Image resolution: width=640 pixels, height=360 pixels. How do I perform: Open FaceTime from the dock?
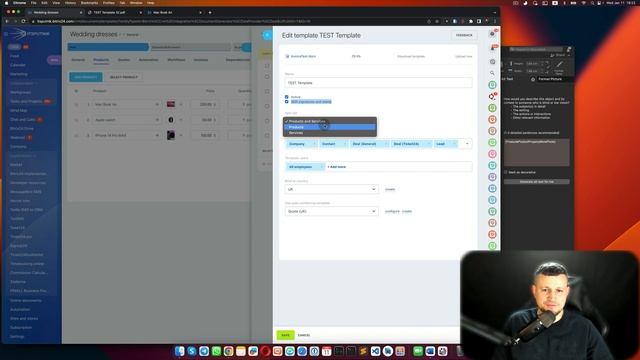[418, 351]
